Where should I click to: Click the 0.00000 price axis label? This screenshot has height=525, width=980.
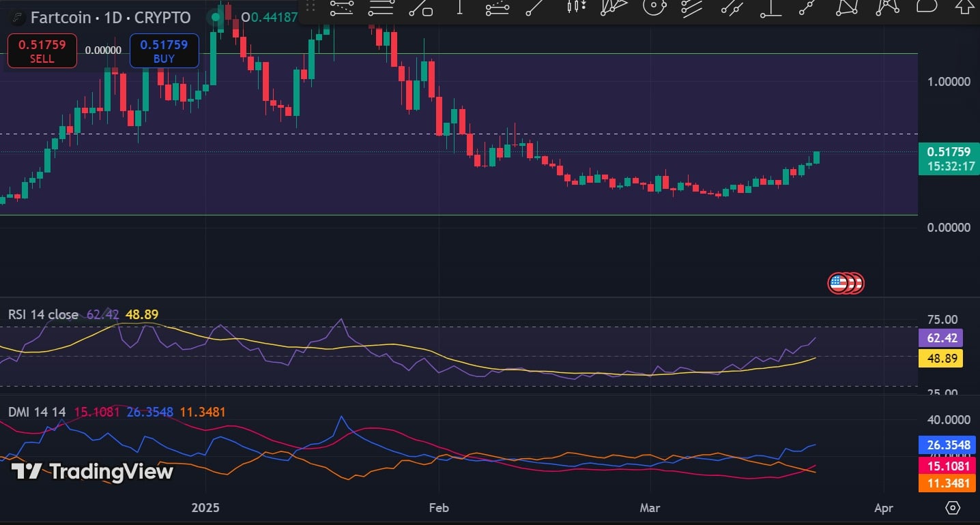[x=949, y=227]
